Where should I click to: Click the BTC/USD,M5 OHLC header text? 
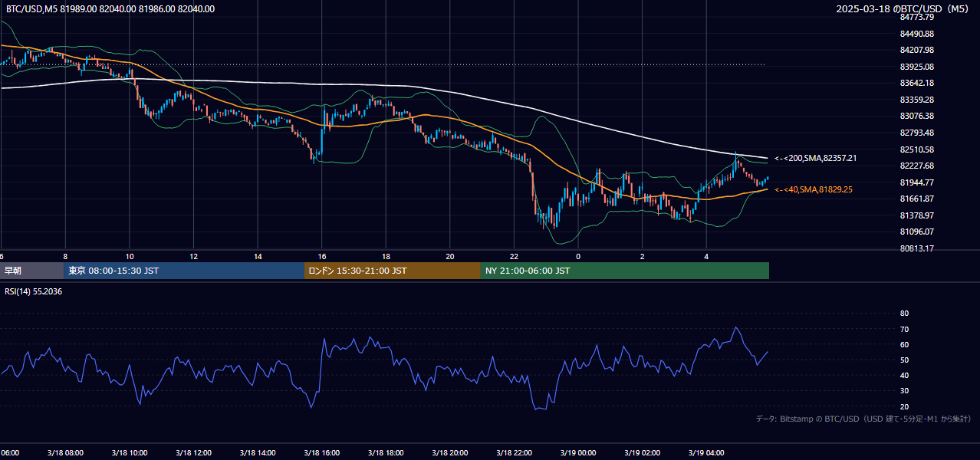[x=110, y=9]
